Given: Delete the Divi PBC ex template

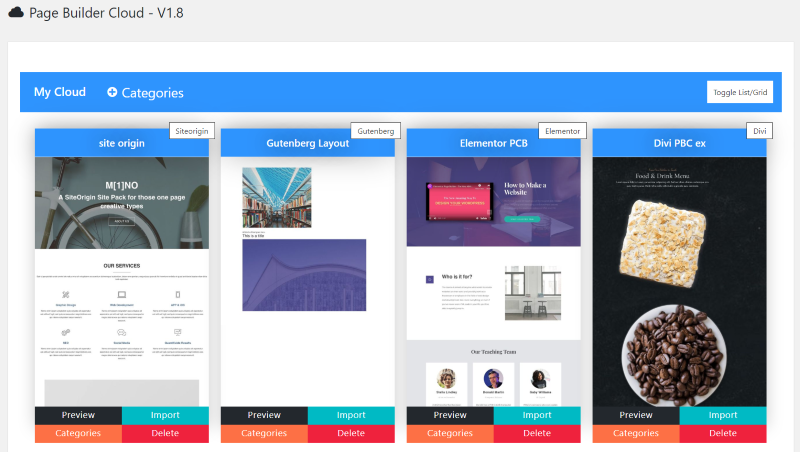Looking at the screenshot, I should pos(723,433).
